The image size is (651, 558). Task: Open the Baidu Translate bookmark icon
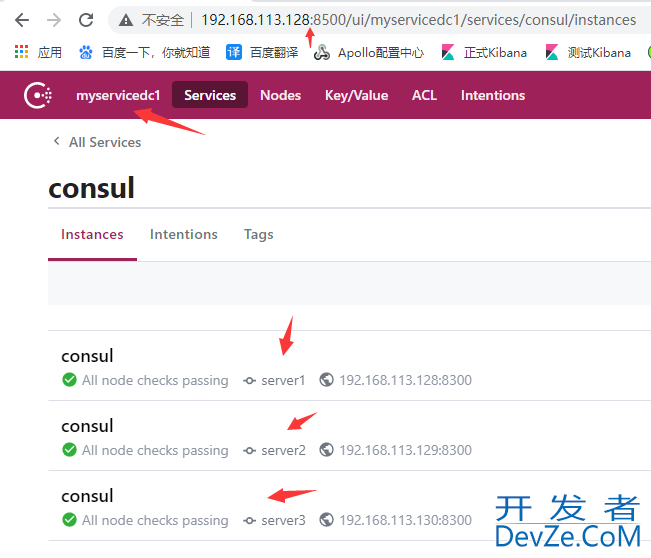pos(234,52)
